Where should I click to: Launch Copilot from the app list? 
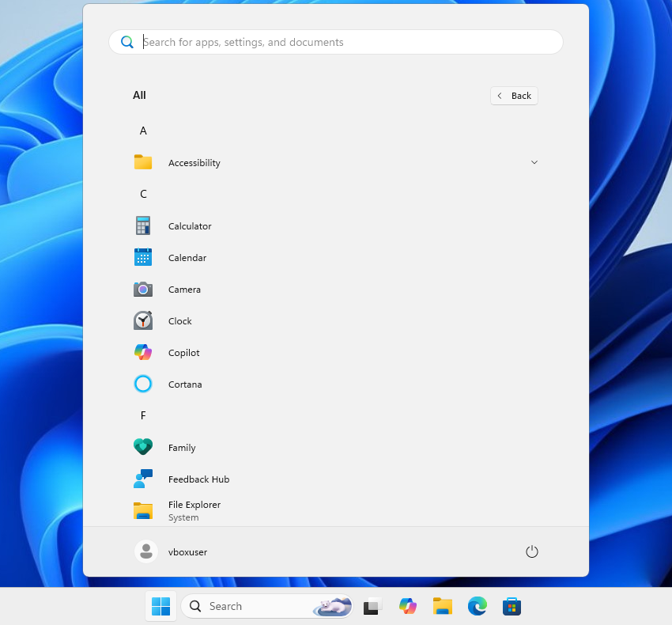[143, 352]
